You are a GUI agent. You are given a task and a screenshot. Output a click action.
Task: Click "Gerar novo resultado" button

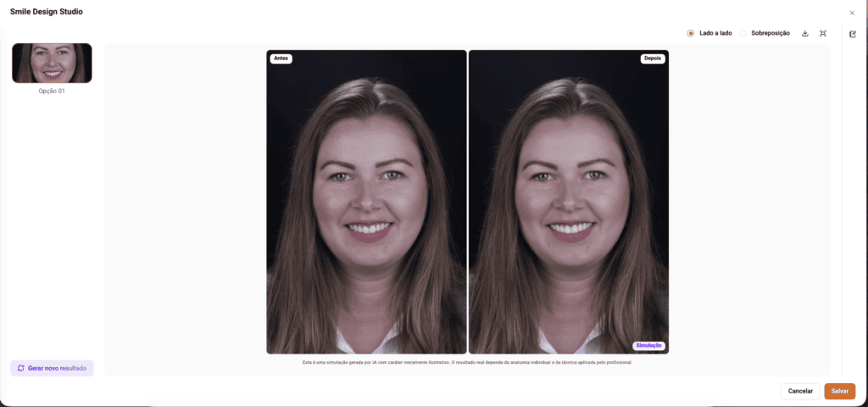[52, 368]
